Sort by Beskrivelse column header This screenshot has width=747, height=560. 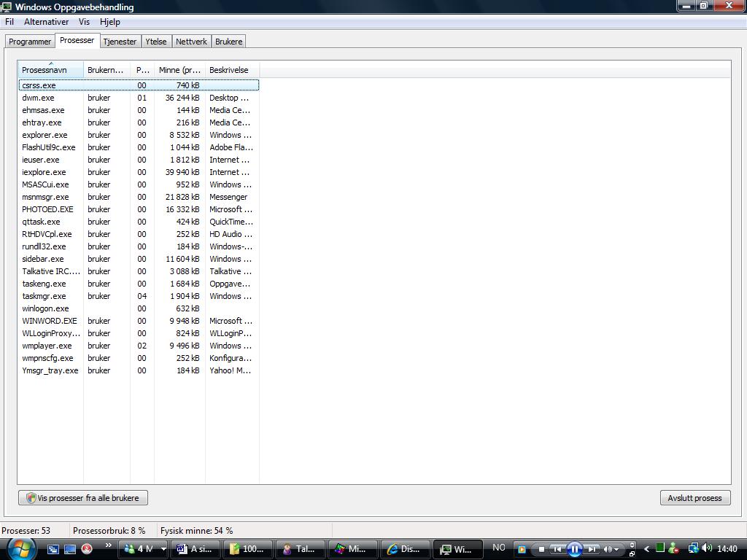(232, 69)
